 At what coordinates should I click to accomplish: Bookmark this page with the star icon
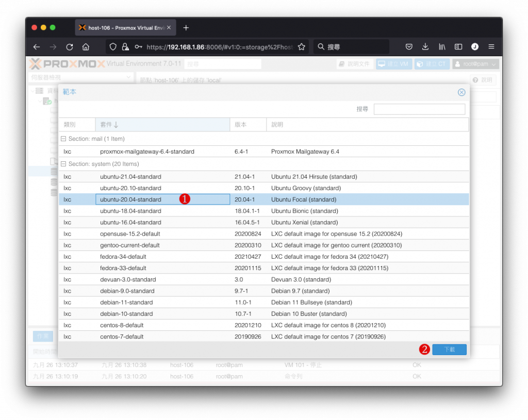[301, 47]
